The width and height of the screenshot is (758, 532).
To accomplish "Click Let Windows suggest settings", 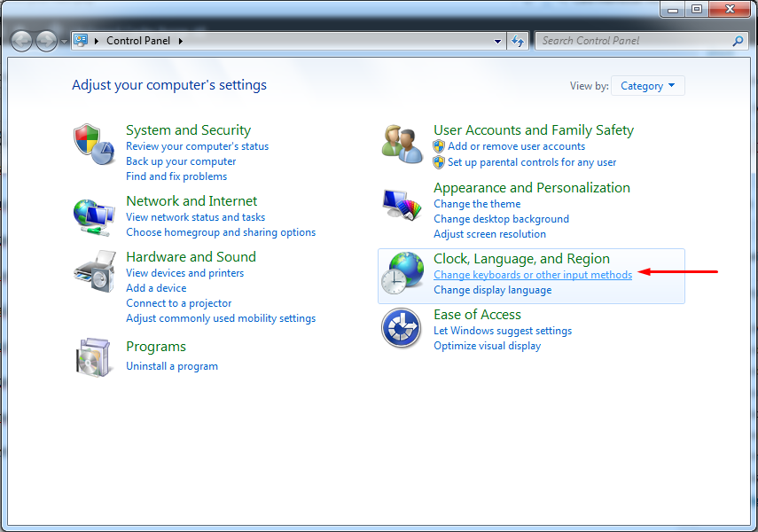I will (503, 331).
